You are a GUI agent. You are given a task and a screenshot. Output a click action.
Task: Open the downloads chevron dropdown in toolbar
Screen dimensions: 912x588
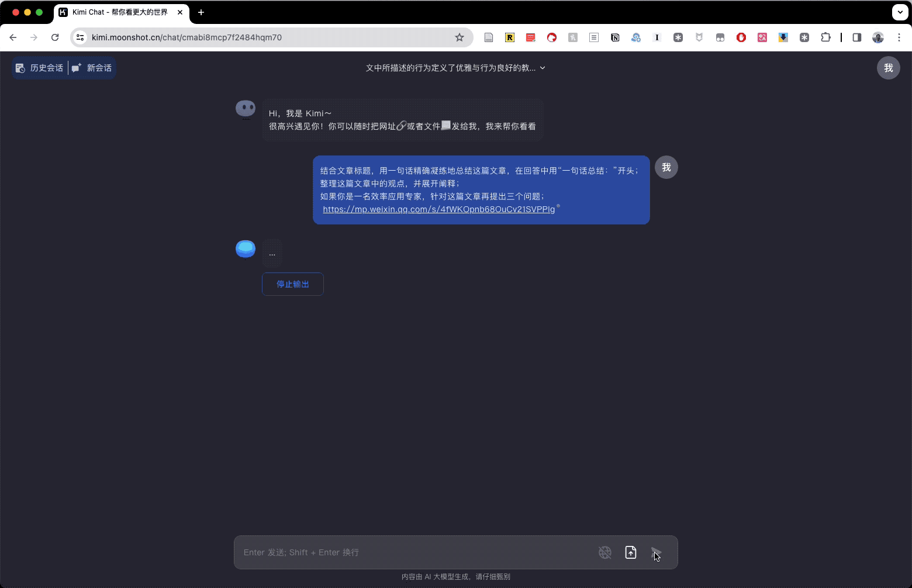pyautogui.click(x=900, y=12)
